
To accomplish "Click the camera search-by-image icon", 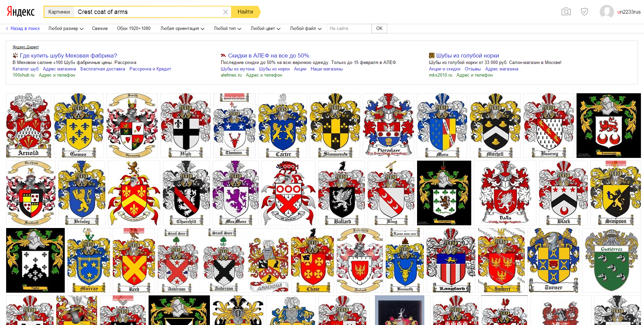I will 566,12.
